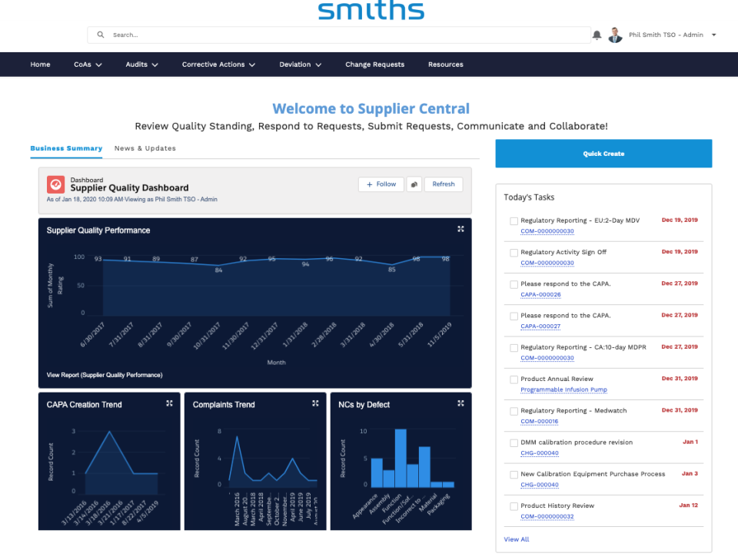The height and width of the screenshot is (560, 738).
Task: Open the CAPA-000027 link
Action: pos(540,326)
